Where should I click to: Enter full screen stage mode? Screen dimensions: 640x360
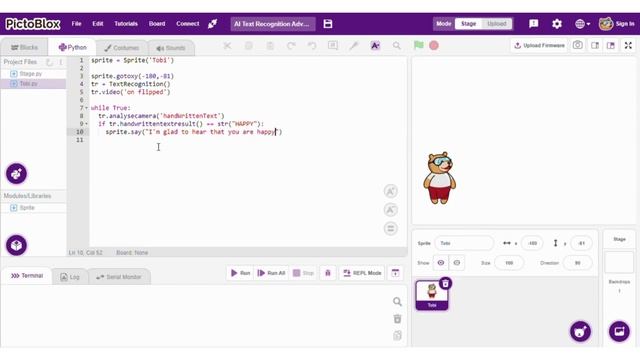coord(628,45)
